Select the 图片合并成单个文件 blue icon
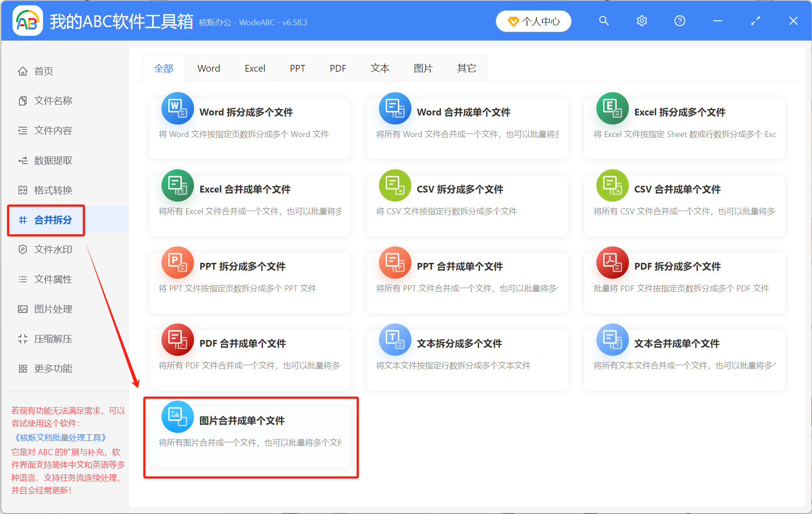 click(177, 417)
